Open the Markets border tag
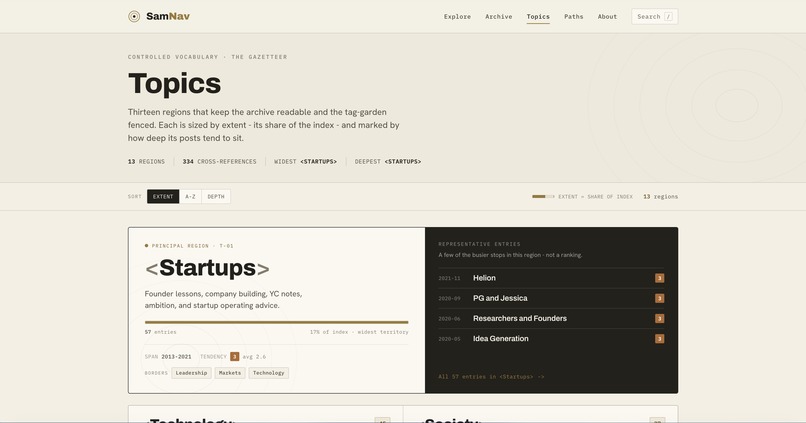Screen dimensions: 806x423 [230, 373]
